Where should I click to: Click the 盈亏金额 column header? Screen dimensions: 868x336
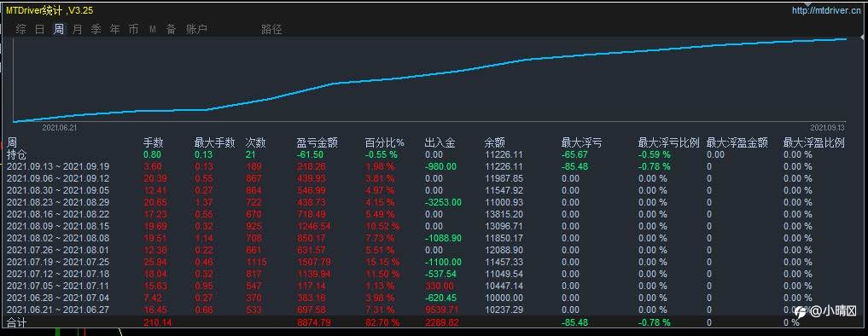click(x=317, y=142)
